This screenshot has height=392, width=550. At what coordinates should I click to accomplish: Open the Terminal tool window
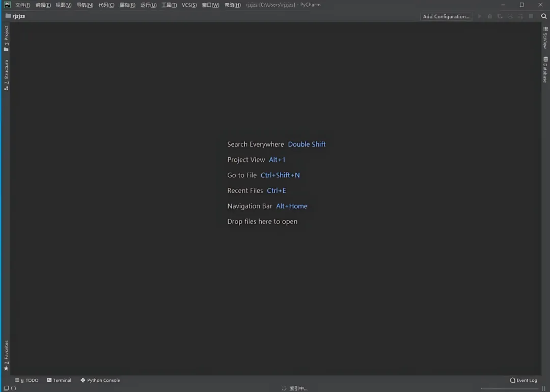coord(59,380)
